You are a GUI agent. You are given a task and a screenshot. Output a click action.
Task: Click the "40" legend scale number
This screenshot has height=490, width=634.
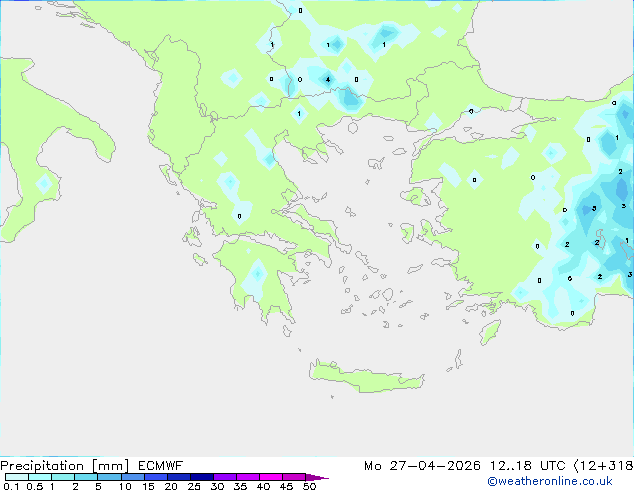coord(263,486)
